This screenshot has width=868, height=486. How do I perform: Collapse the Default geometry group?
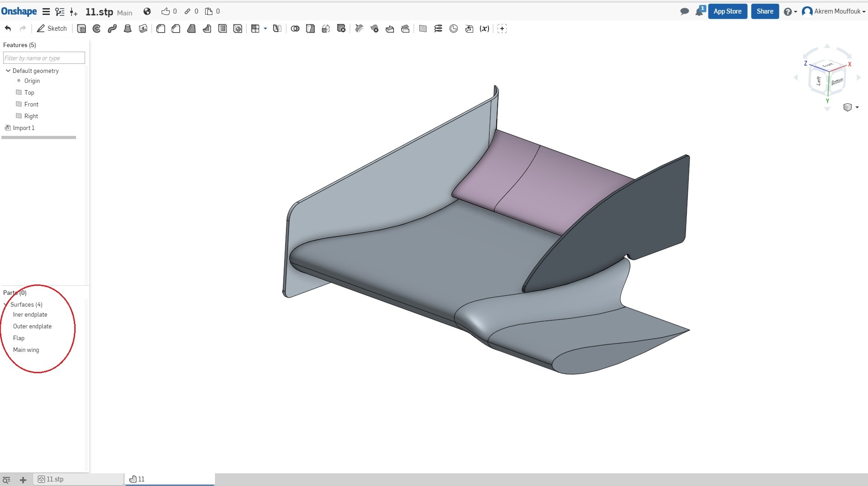click(x=8, y=71)
